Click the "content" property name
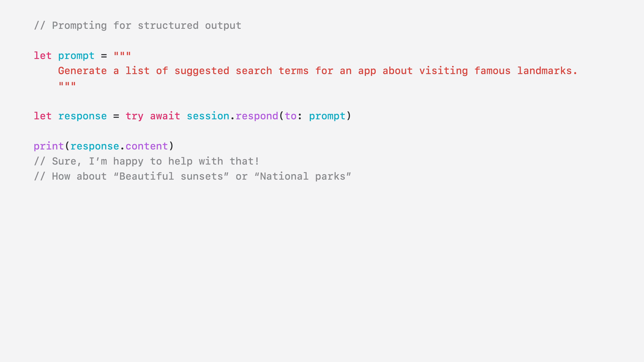 (x=147, y=146)
